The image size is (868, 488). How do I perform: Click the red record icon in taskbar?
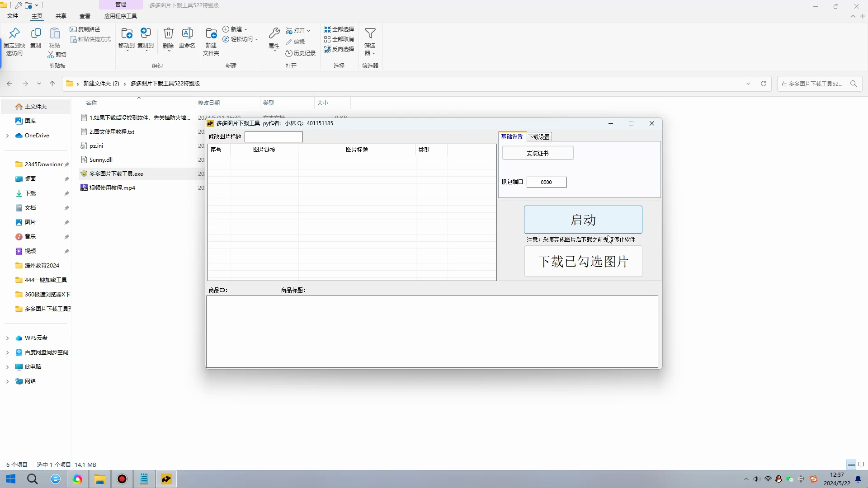pos(122,479)
